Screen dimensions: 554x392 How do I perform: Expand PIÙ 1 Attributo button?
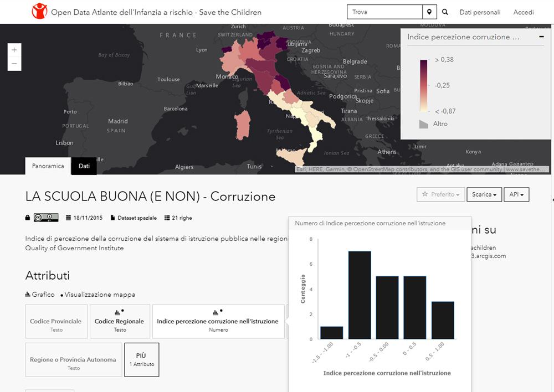(142, 359)
